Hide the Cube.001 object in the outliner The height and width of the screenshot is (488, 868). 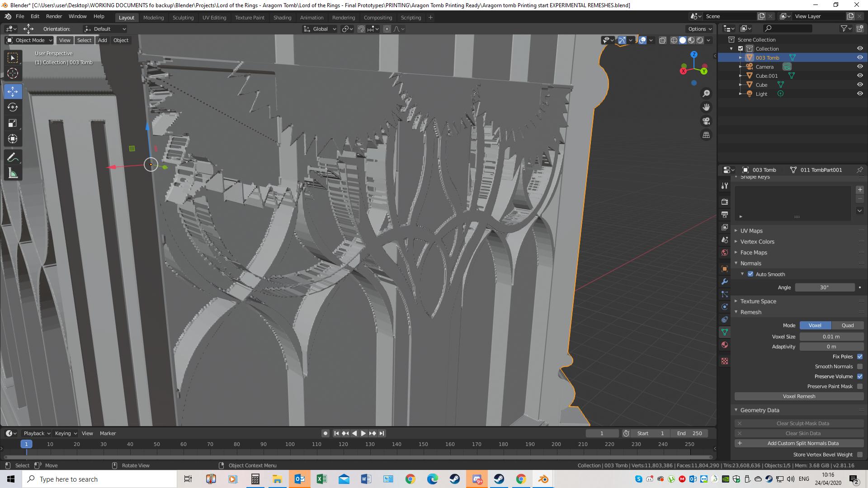(860, 75)
